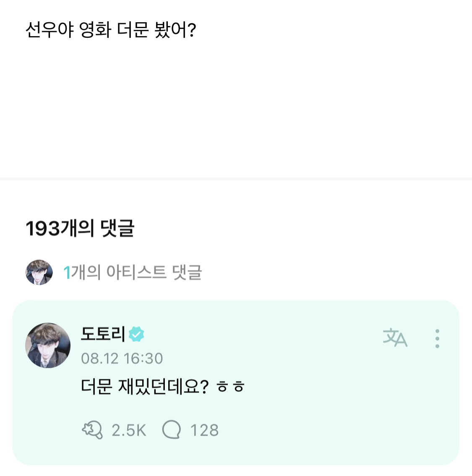This screenshot has height=476, width=472.
Task: Open 도토리's profile picture in comment
Action: click(x=48, y=345)
